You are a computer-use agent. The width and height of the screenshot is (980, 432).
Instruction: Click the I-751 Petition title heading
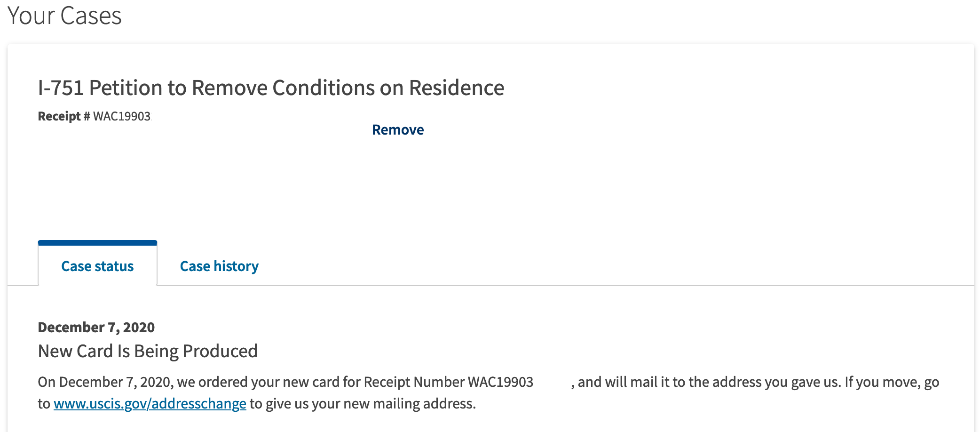[x=271, y=88]
